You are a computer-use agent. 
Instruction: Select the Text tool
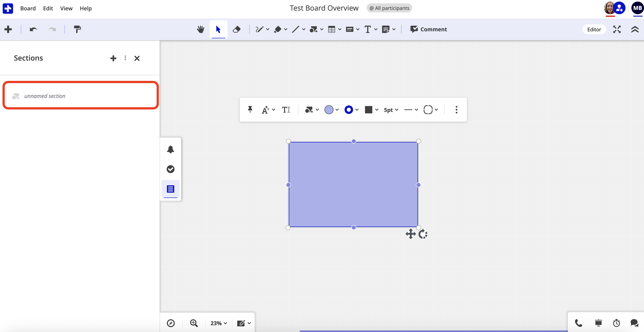368,29
